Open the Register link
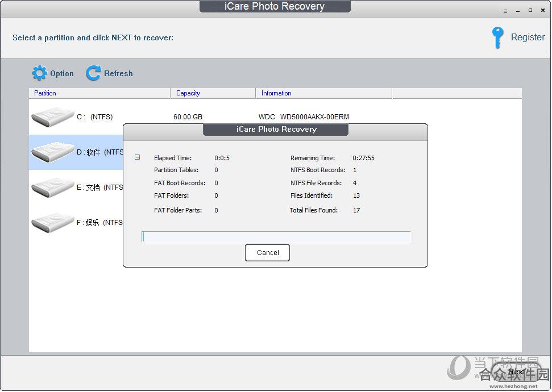Screen dimensions: 552x392 [528, 37]
